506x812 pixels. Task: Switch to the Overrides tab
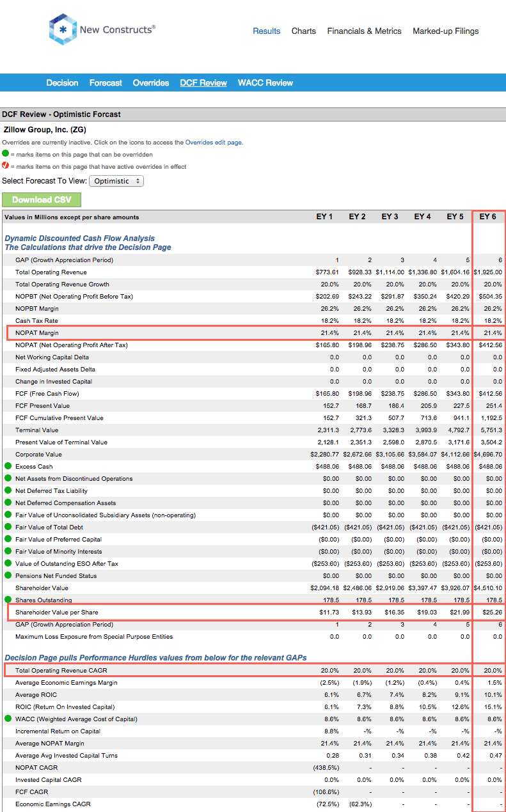tap(151, 82)
